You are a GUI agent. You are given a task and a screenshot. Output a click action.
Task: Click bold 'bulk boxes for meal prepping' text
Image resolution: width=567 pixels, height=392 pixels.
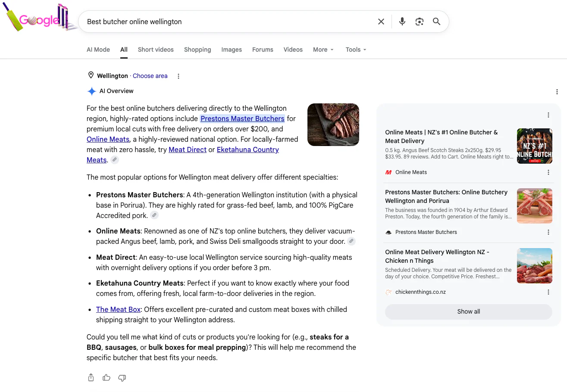click(197, 347)
